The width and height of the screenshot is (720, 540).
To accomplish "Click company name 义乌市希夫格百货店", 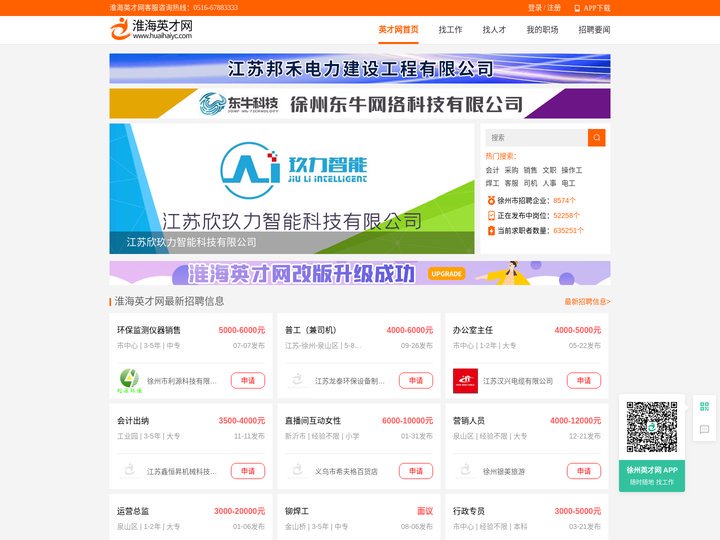I will pos(346,472).
